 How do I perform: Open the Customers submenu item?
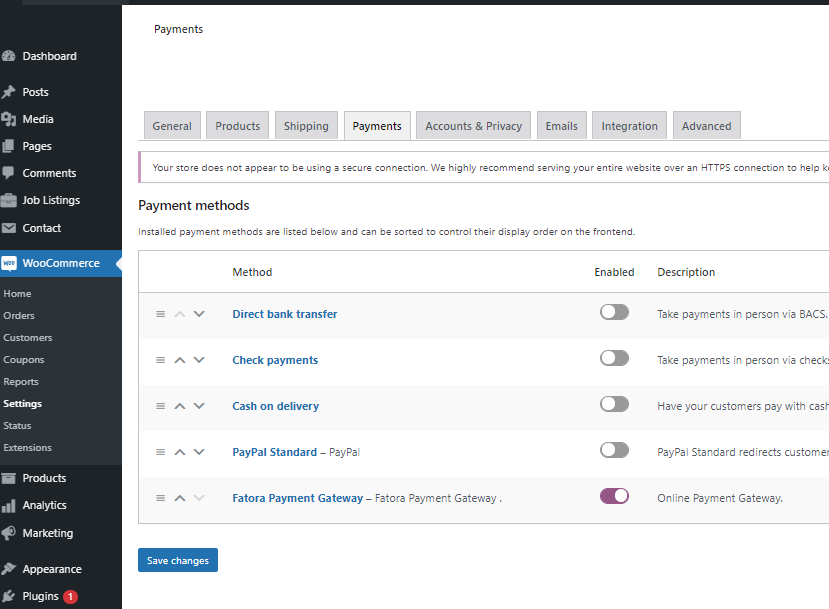(x=27, y=337)
